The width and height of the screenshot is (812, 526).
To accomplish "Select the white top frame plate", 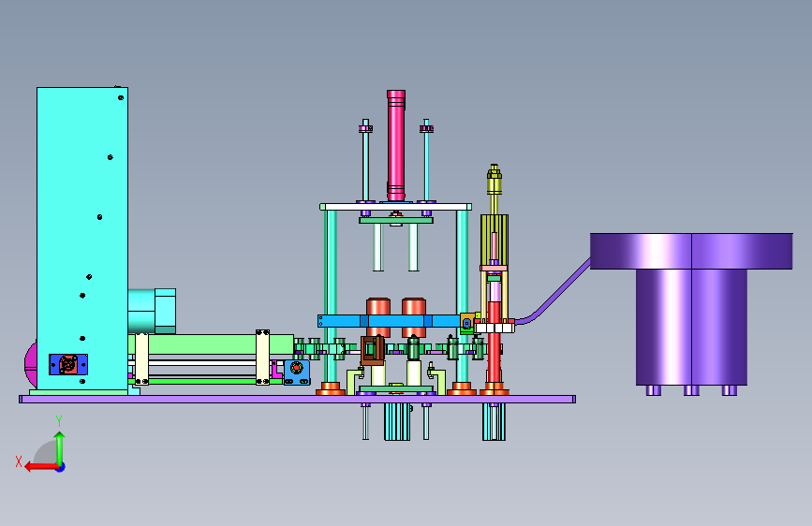I will click(x=395, y=207).
